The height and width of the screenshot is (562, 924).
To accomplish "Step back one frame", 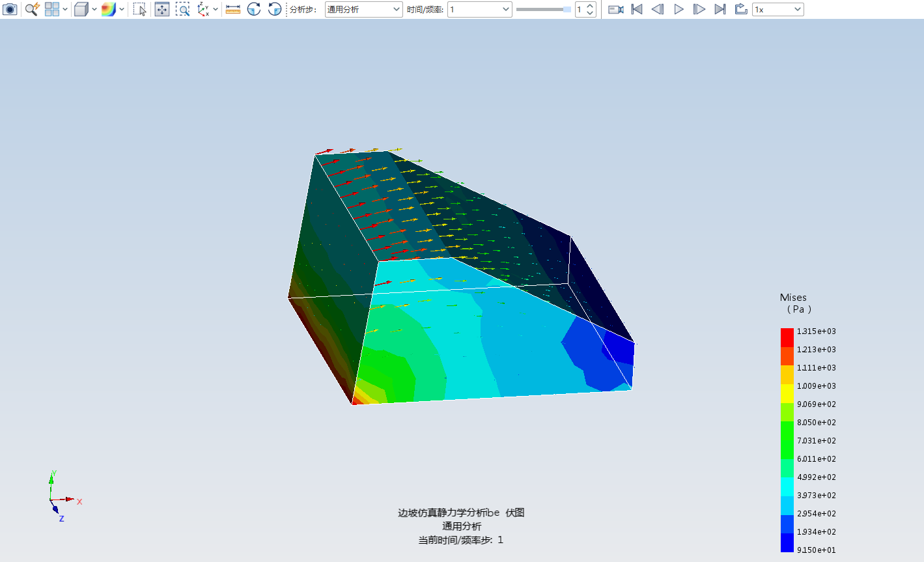I will pos(658,9).
